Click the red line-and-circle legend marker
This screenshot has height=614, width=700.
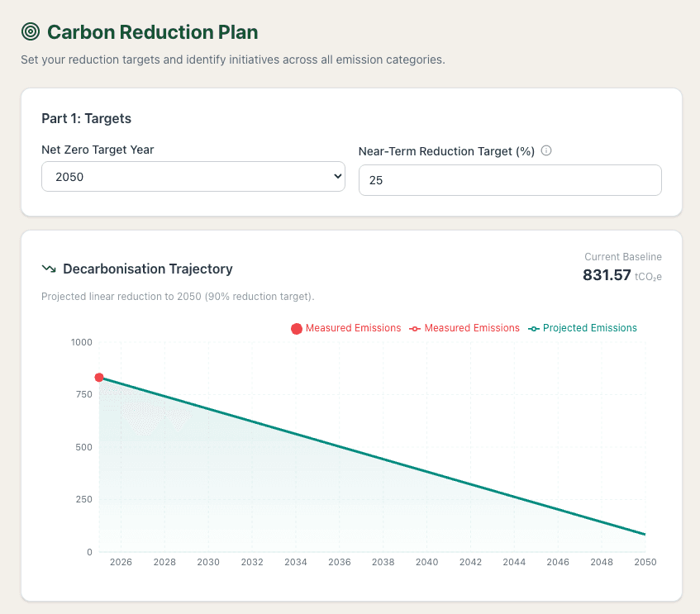tap(417, 329)
